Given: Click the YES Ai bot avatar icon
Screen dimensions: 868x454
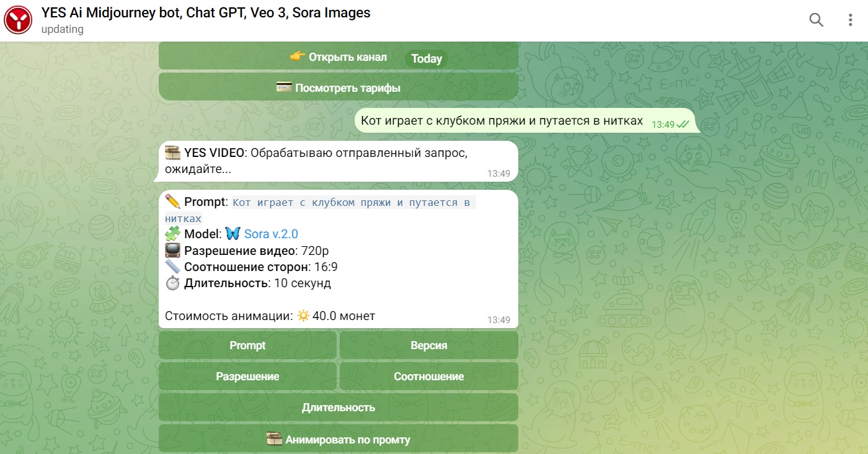Looking at the screenshot, I should click(x=18, y=20).
